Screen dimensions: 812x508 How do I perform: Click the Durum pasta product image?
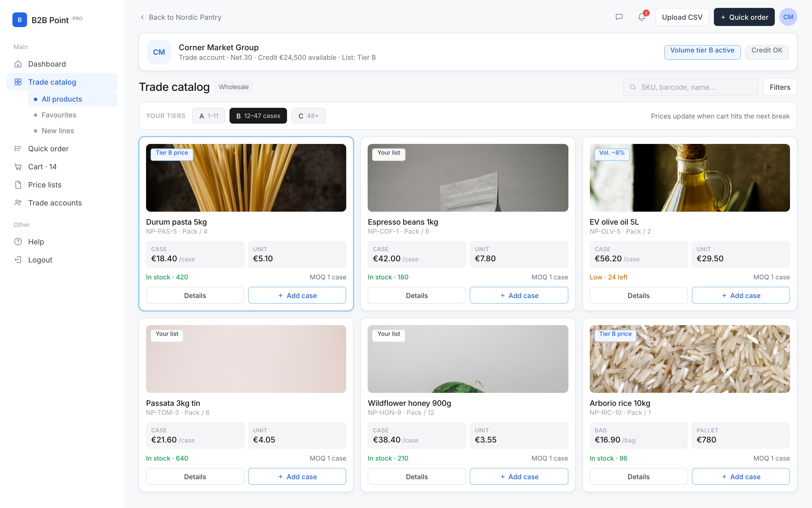coord(246,178)
